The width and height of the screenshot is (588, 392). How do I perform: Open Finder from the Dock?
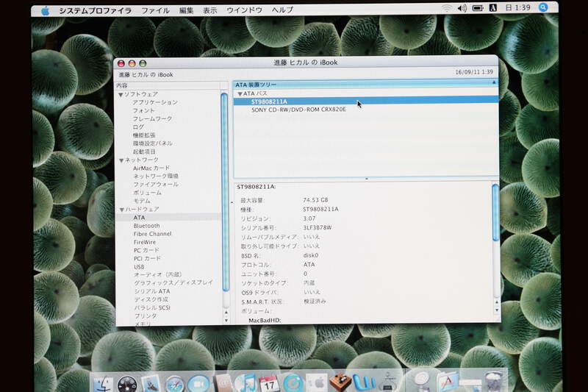tap(103, 383)
